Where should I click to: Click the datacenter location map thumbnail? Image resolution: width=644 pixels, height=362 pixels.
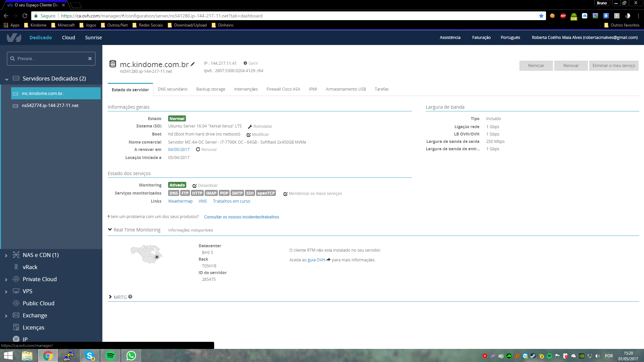coord(146,254)
